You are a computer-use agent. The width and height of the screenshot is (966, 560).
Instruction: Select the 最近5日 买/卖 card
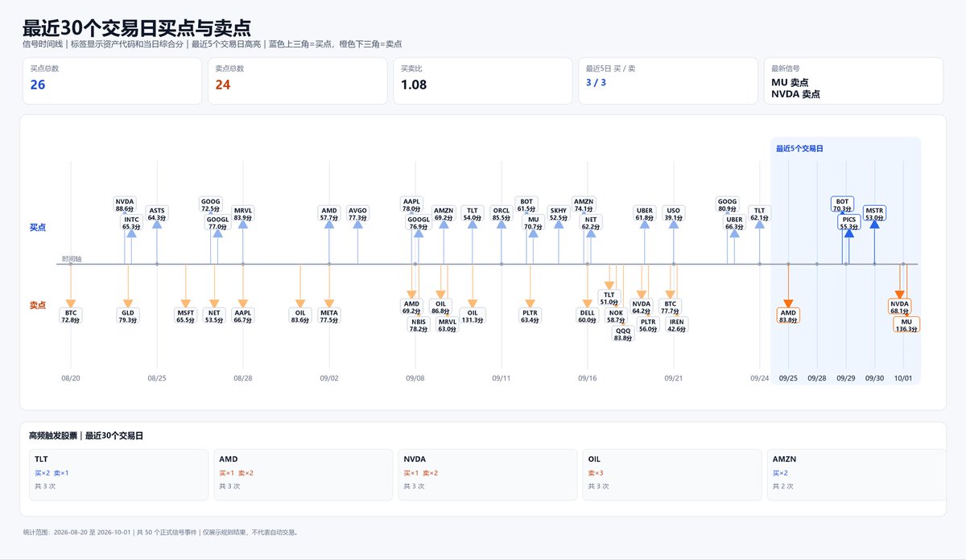pos(668,80)
